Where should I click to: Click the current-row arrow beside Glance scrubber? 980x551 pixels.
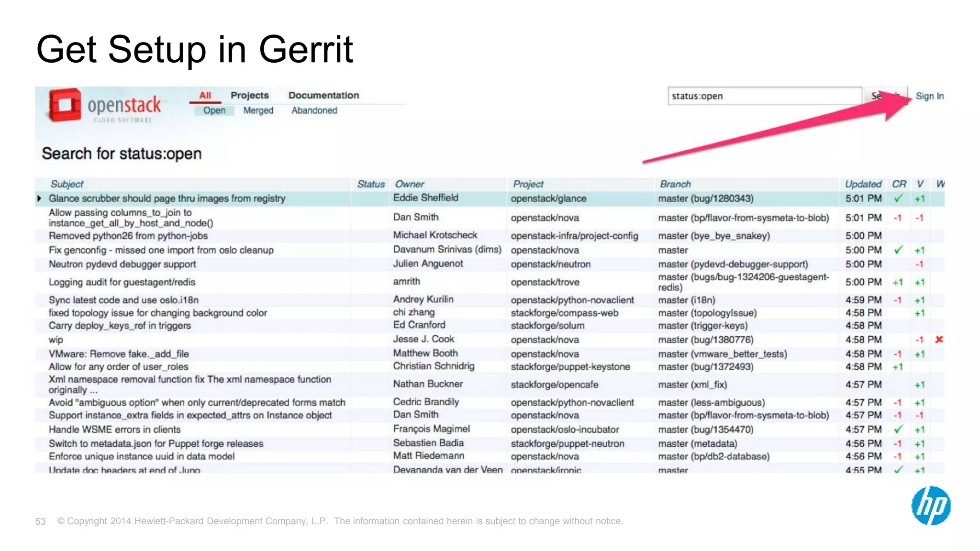point(39,198)
